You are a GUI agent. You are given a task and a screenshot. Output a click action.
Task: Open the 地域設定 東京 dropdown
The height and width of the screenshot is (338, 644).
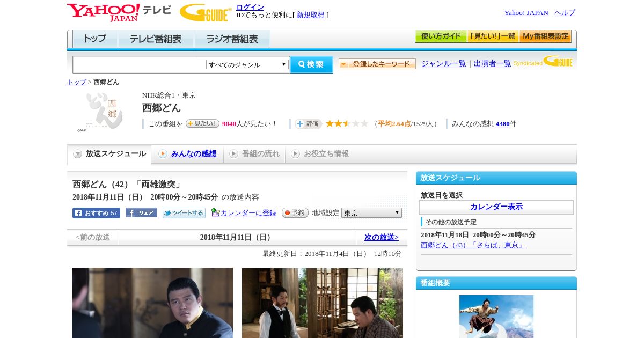pyautogui.click(x=371, y=213)
